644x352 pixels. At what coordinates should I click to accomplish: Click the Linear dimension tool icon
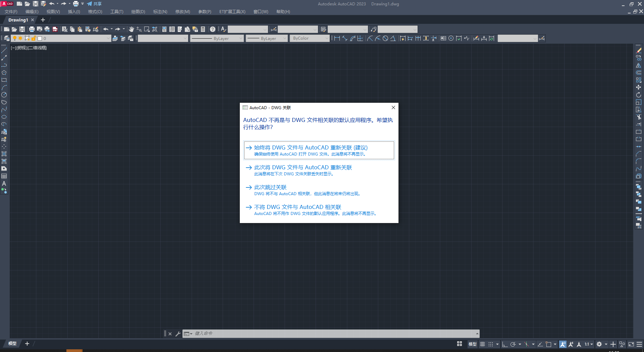click(x=337, y=38)
